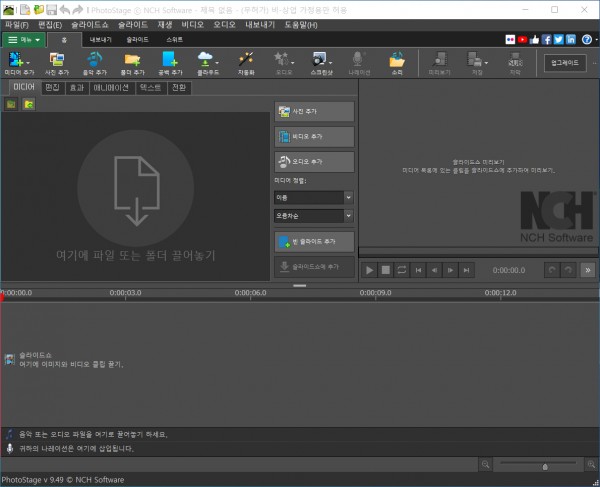Open the 도움말(H) menu
The height and width of the screenshot is (487, 600).
pos(301,25)
